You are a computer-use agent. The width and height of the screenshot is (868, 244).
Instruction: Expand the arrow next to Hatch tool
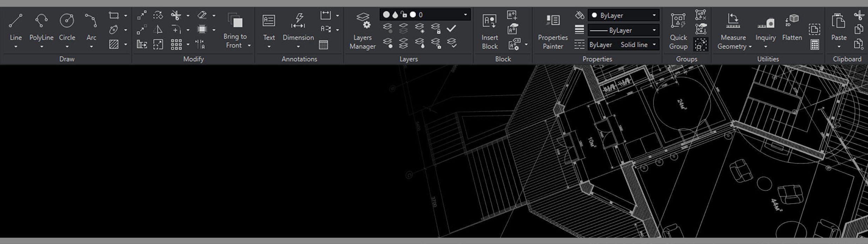point(126,44)
